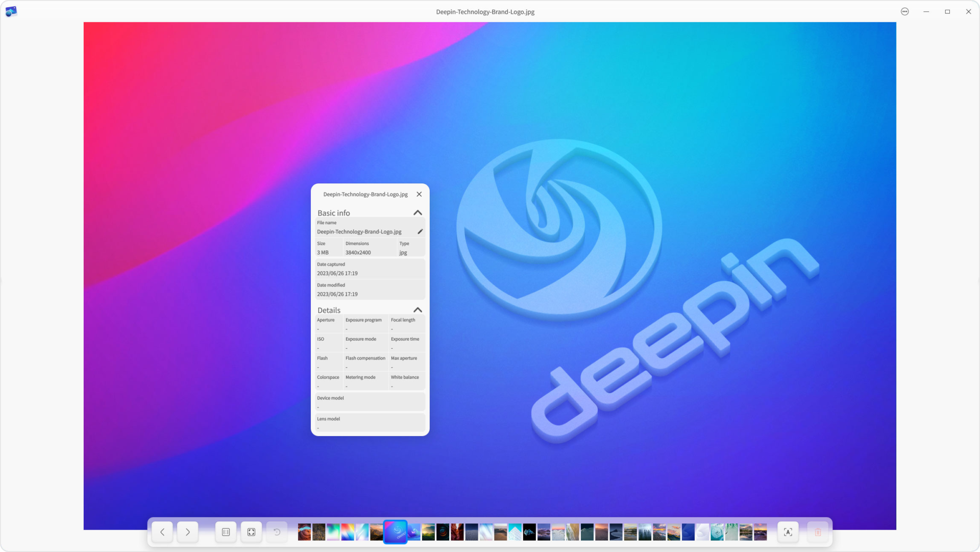980x552 pixels.
Task: Click the 'Details' heading
Action: tap(329, 310)
